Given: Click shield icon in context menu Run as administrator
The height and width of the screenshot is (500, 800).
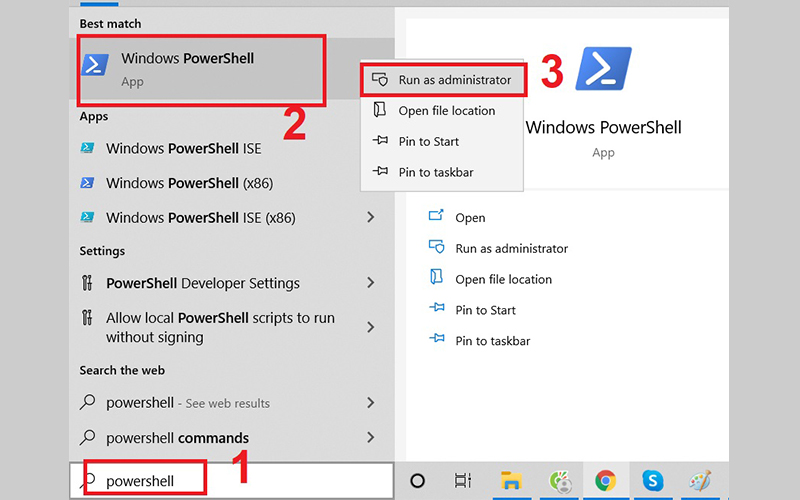Looking at the screenshot, I should 380,79.
